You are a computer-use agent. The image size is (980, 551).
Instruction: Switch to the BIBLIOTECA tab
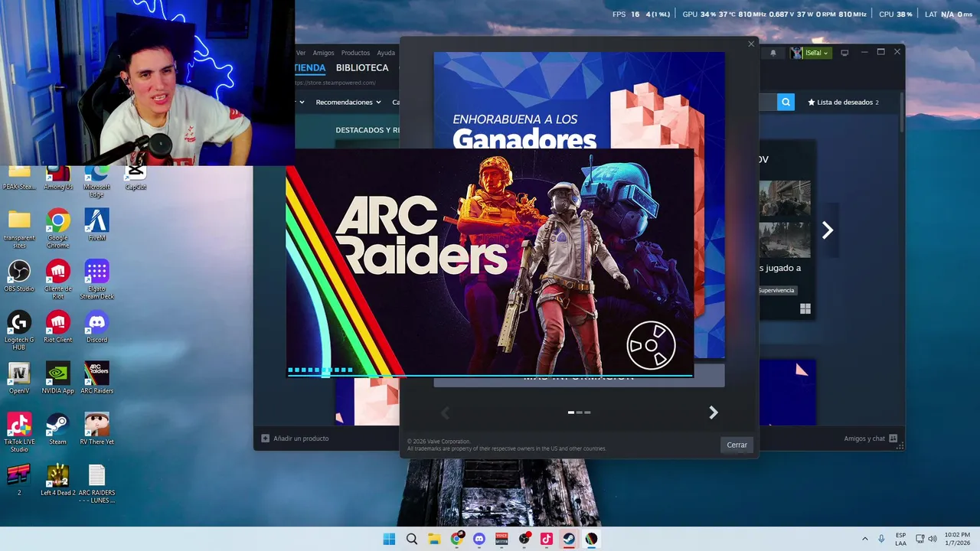[x=362, y=67]
